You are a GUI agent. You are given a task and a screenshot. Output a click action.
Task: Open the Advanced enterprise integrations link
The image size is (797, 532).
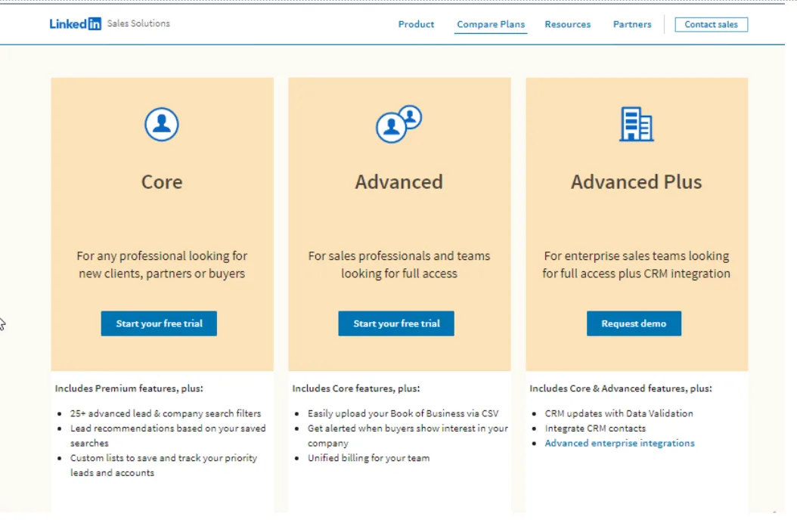coord(619,443)
